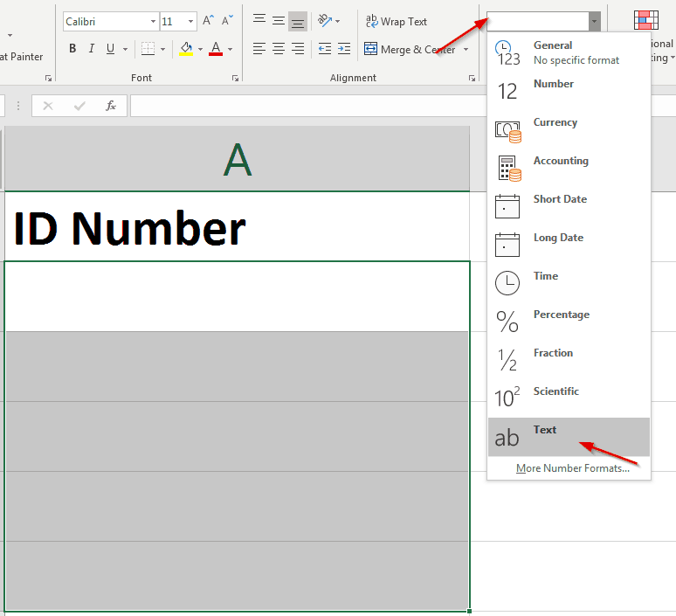Viewport: 676px width, 616px height.
Task: Apply red Font Color
Action: click(216, 49)
